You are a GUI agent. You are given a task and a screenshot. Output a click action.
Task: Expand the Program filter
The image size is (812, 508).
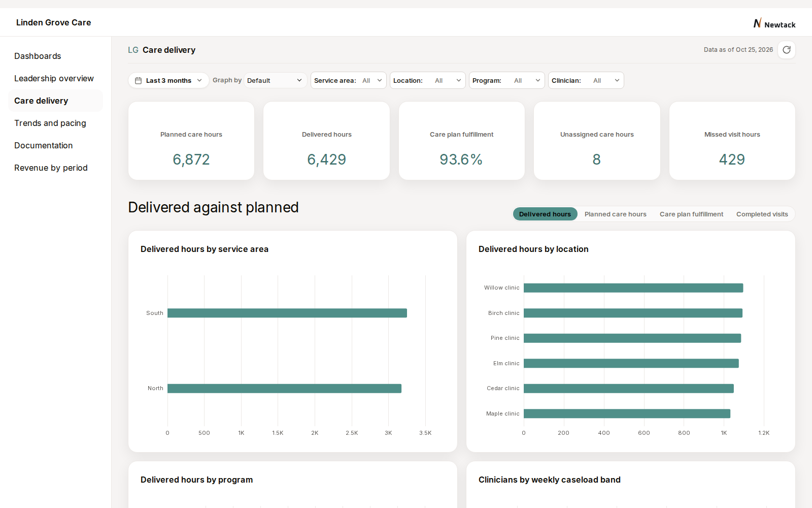[506, 80]
